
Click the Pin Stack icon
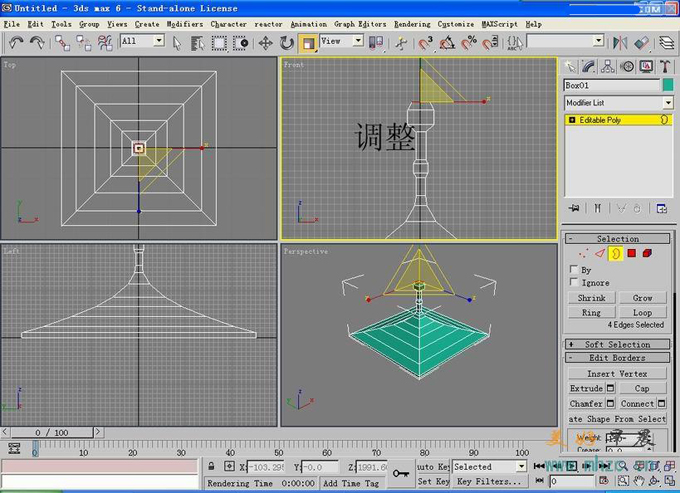[574, 208]
